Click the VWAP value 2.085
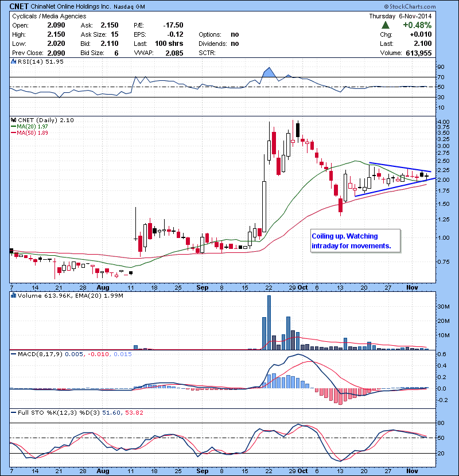459x476 pixels. [x=174, y=53]
